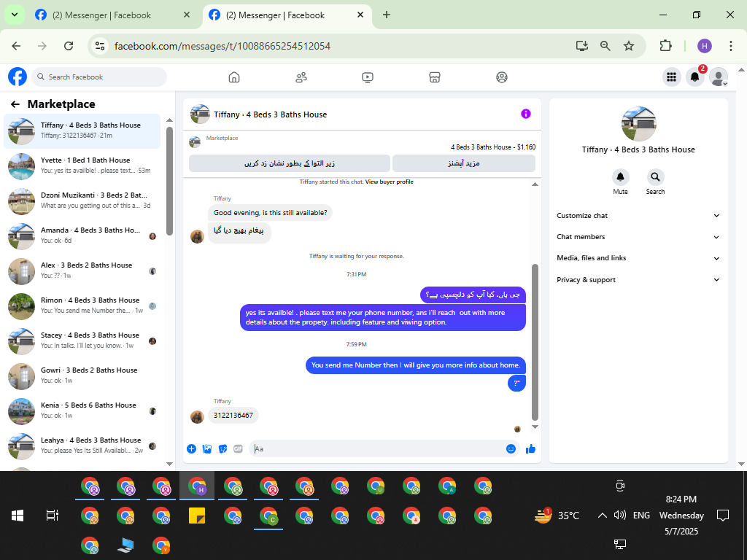Click the listing thumbnail in right panel

639,124
